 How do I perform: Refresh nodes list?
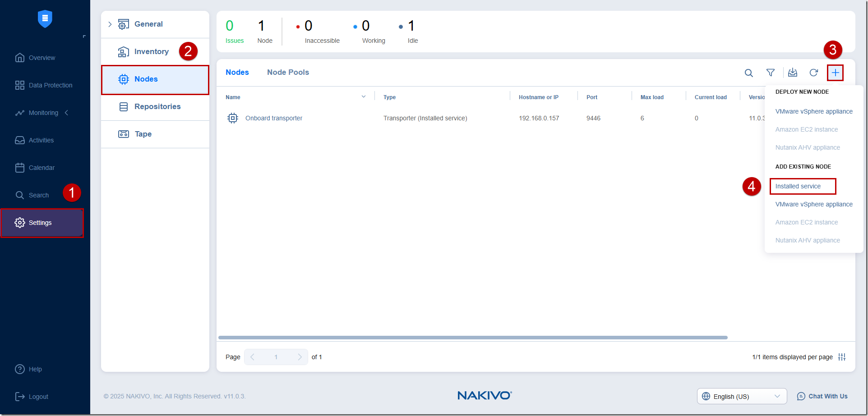814,73
